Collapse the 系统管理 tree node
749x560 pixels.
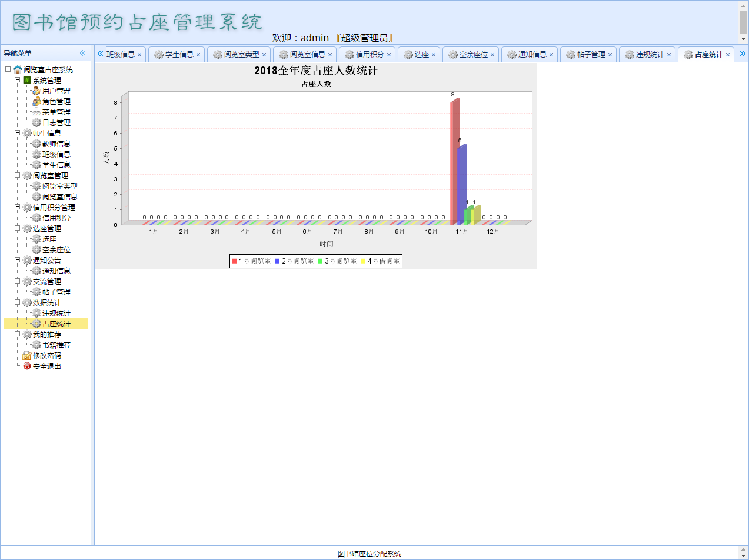(17, 80)
